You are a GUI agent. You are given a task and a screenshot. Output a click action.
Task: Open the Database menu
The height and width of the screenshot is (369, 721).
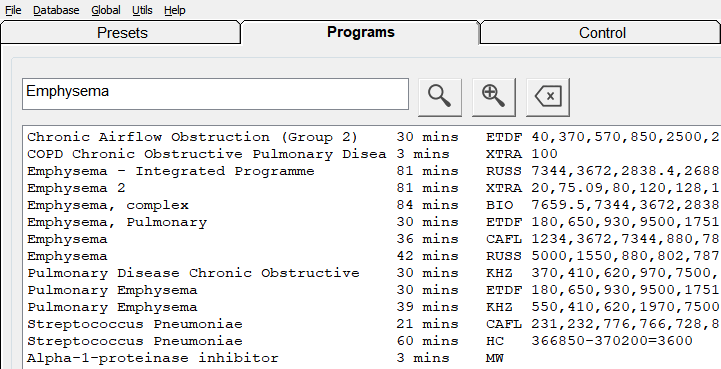[56, 10]
